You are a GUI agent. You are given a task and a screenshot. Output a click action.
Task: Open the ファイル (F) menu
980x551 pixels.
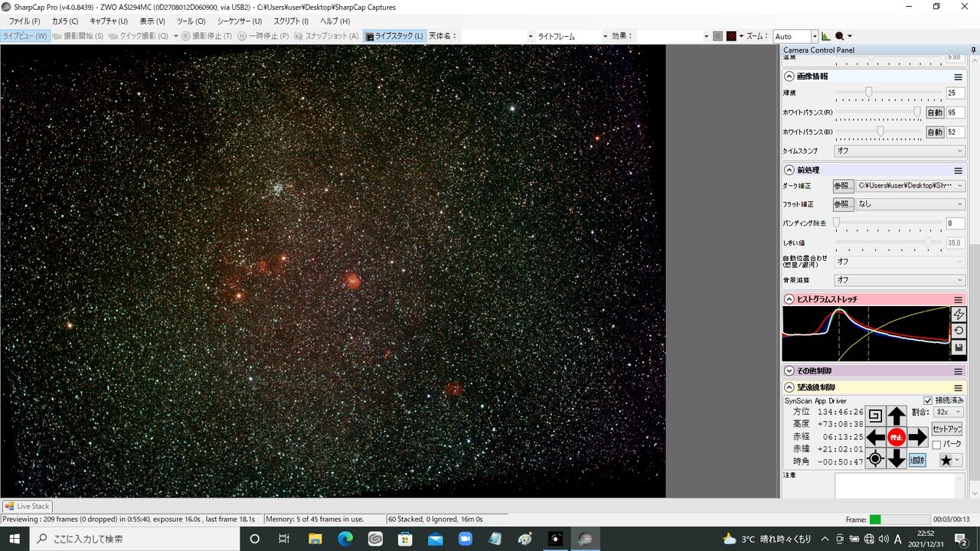tap(24, 21)
